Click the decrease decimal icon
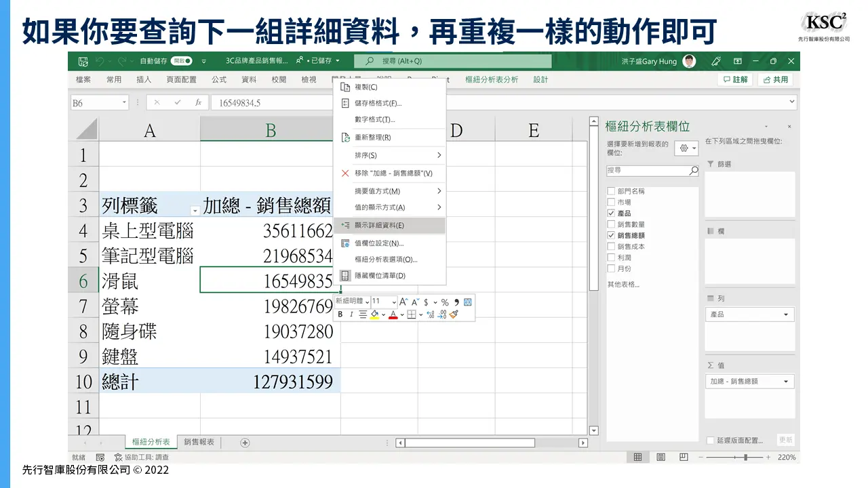Viewport: 868px width, 488px height. coord(442,314)
